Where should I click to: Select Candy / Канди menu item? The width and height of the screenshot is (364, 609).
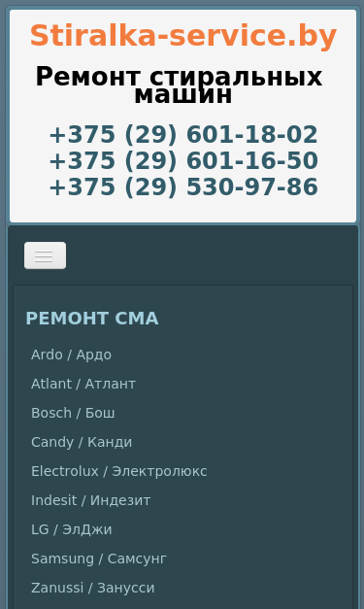point(82,442)
